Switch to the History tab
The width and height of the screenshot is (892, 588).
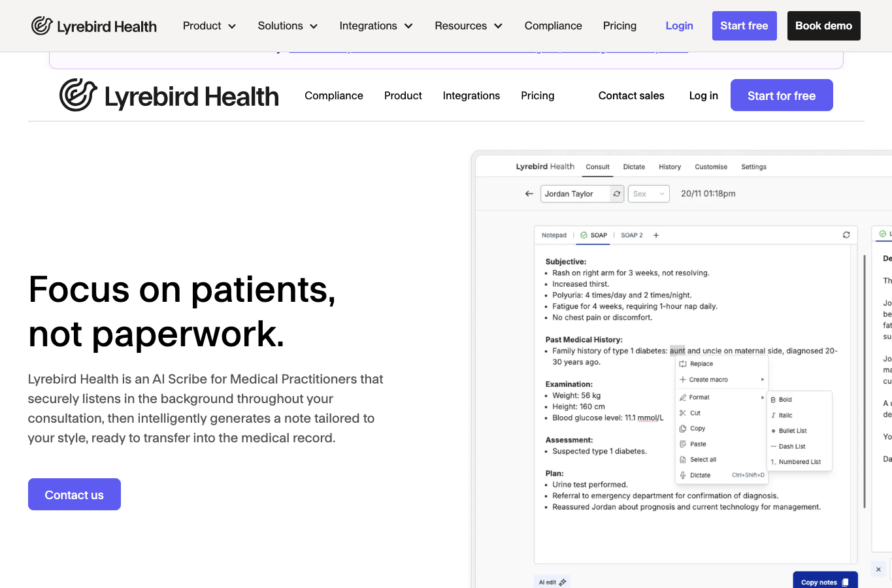pos(670,167)
